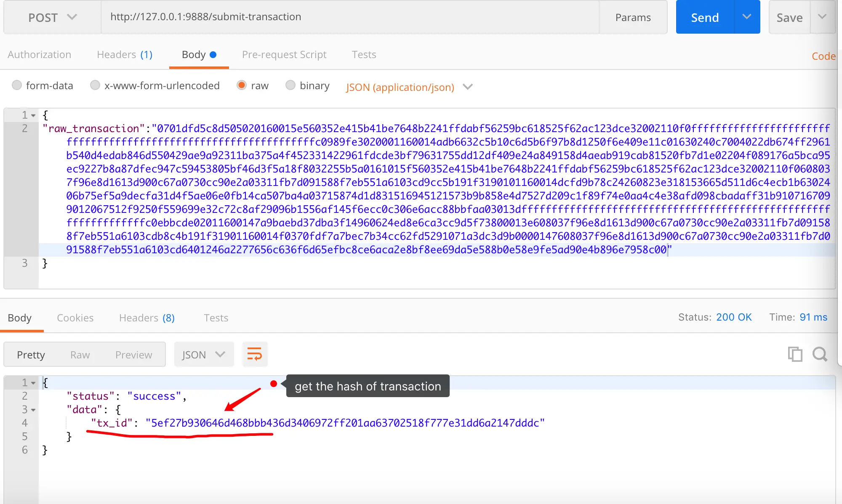Open the response Cookies tab
The height and width of the screenshot is (504, 842).
coord(75,318)
